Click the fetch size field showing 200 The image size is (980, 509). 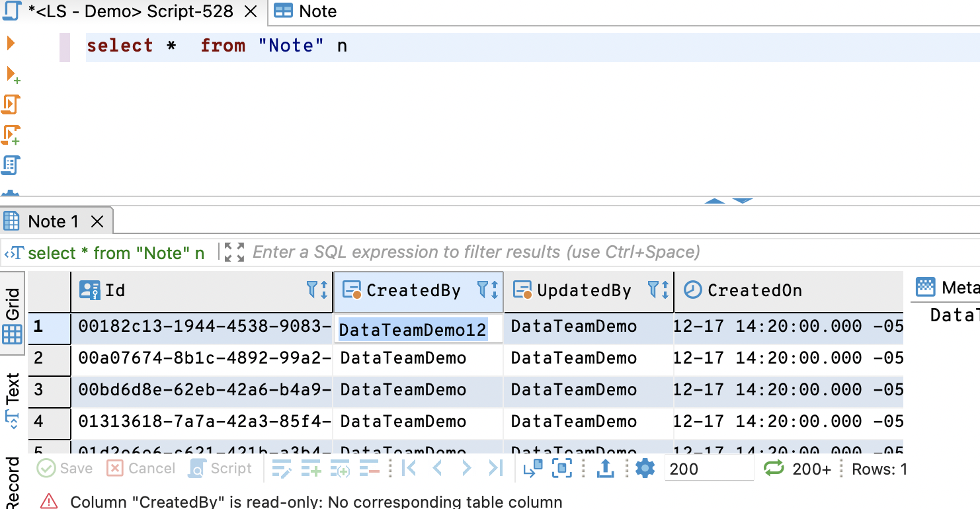click(x=709, y=469)
